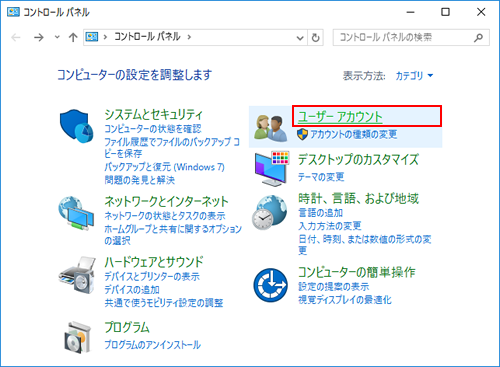Click the search magnifier icon

pos(478,37)
